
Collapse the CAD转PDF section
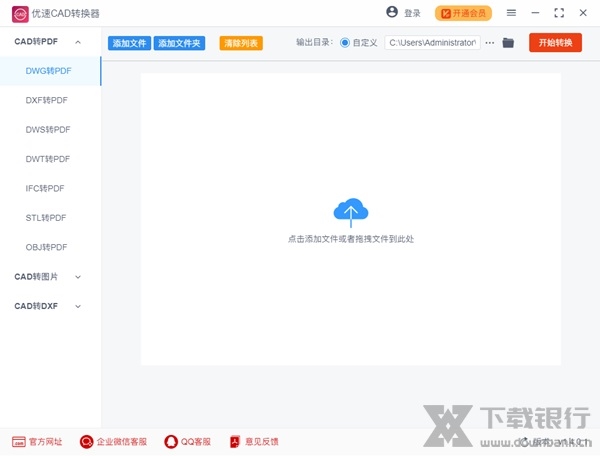point(78,42)
